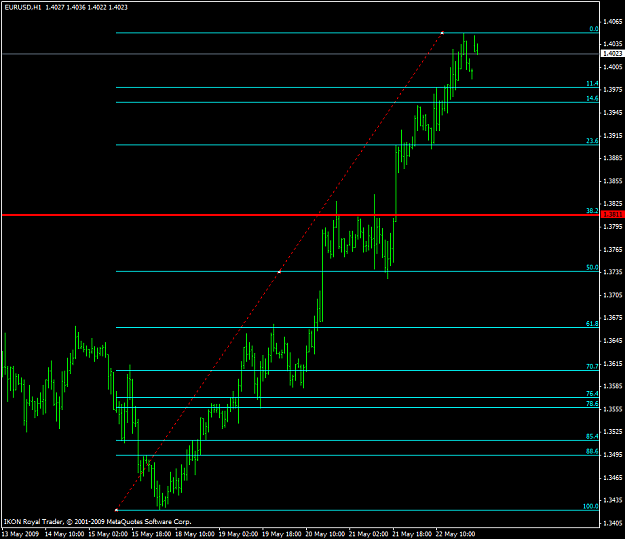Click the 1.3495 price axis value
The image size is (625, 539).
pyautogui.click(x=613, y=454)
